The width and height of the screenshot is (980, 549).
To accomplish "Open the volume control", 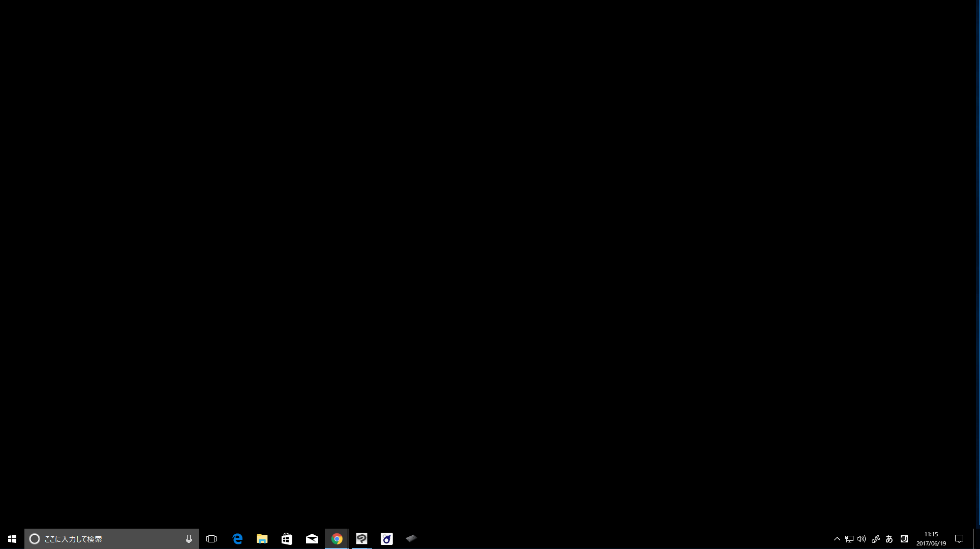I will [x=862, y=539].
